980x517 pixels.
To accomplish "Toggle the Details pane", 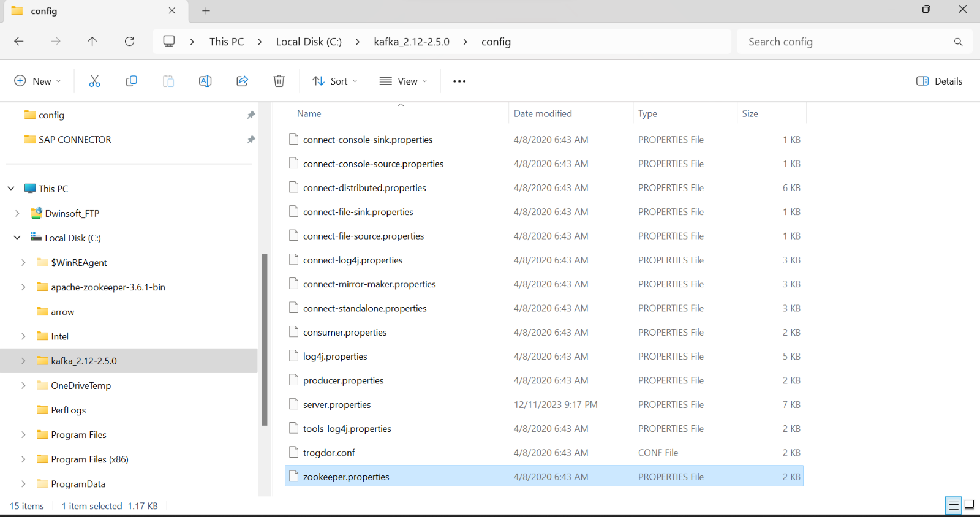I will pos(940,81).
